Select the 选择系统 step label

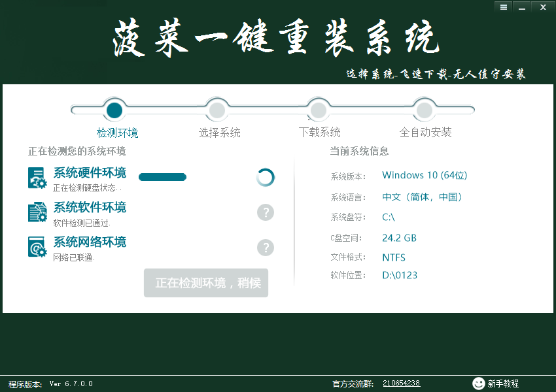click(220, 133)
